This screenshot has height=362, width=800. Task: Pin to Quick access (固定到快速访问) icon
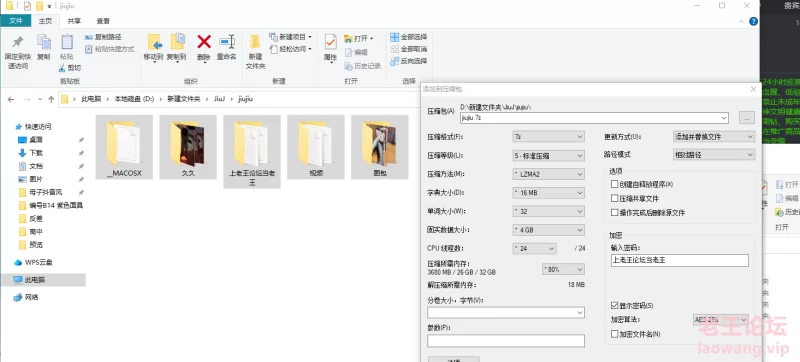point(17,42)
